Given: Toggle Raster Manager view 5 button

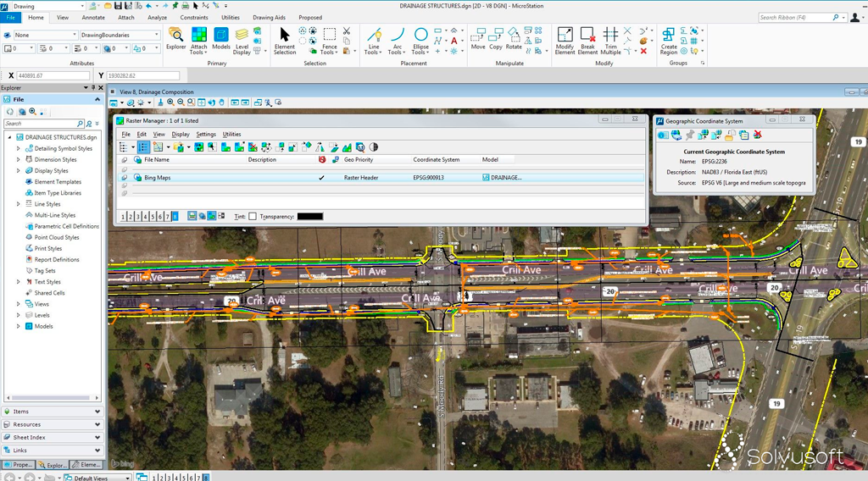Looking at the screenshot, I should tap(153, 216).
